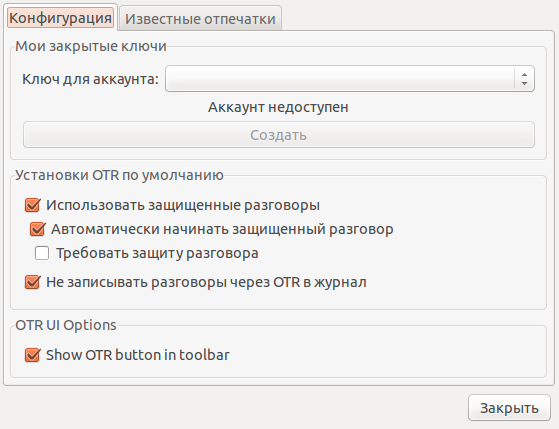Click the Закрыть button
The image size is (559, 429).
(x=509, y=408)
